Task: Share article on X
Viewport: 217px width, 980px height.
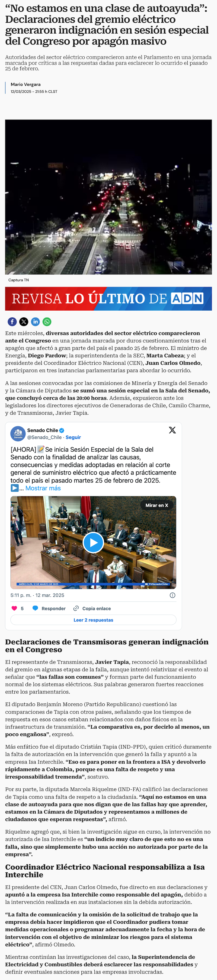Action: [24, 322]
